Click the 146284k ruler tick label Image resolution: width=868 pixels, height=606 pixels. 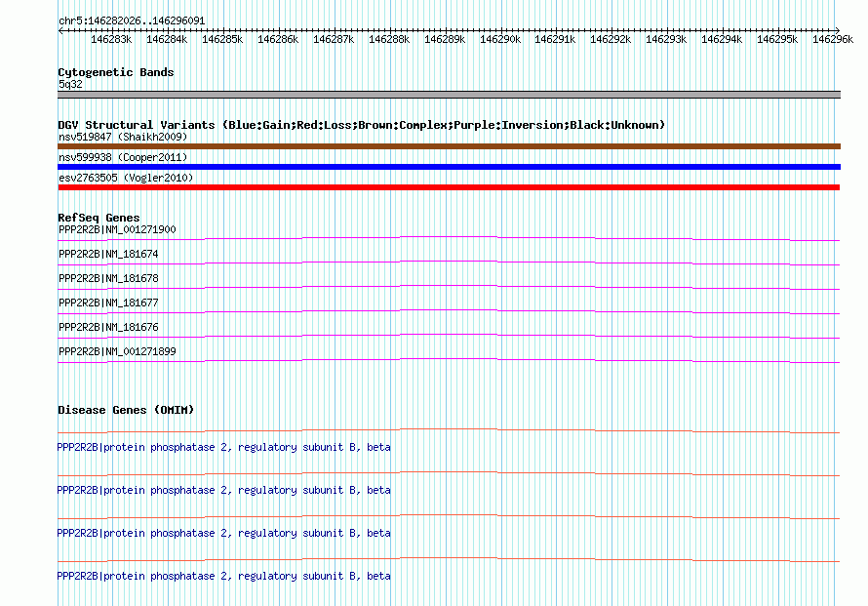click(167, 39)
